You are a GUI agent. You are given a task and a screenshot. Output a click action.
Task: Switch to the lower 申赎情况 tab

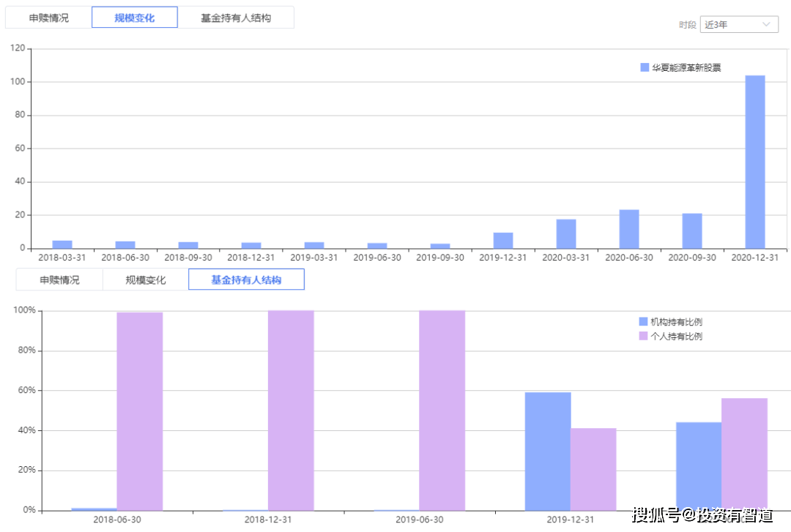(59, 280)
